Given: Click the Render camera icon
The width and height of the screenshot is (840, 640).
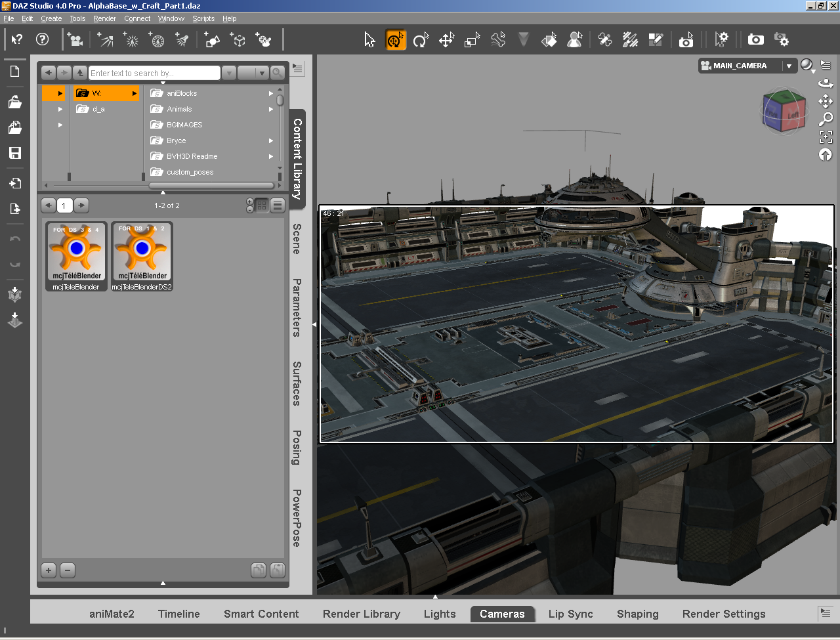Looking at the screenshot, I should (755, 40).
